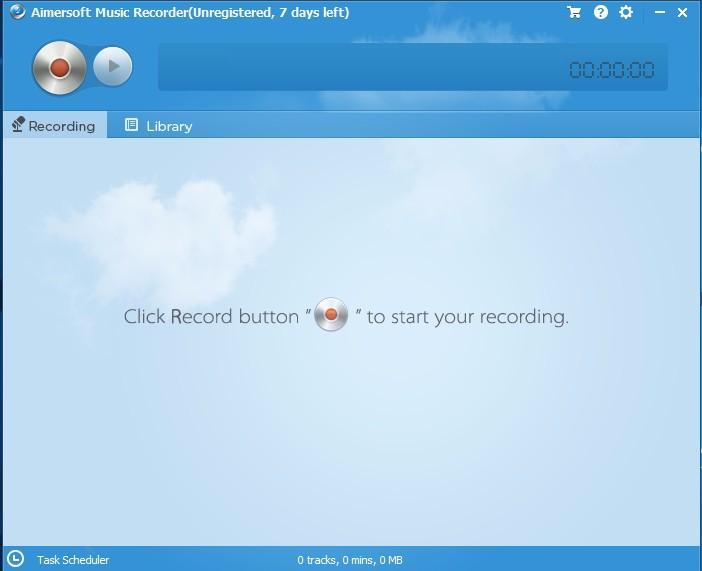Close the Aimersoft Music Recorder window
This screenshot has width=702, height=571.
click(683, 12)
